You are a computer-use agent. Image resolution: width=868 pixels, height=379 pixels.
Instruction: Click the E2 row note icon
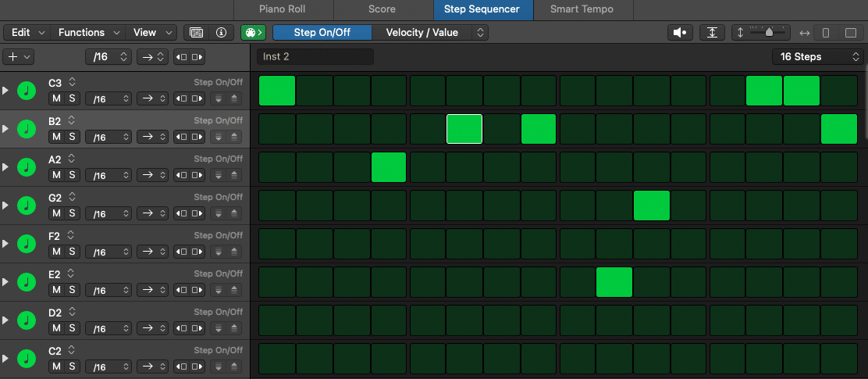click(27, 281)
